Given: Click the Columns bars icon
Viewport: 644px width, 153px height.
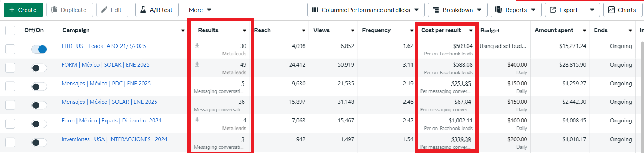Looking at the screenshot, I should 315,10.
